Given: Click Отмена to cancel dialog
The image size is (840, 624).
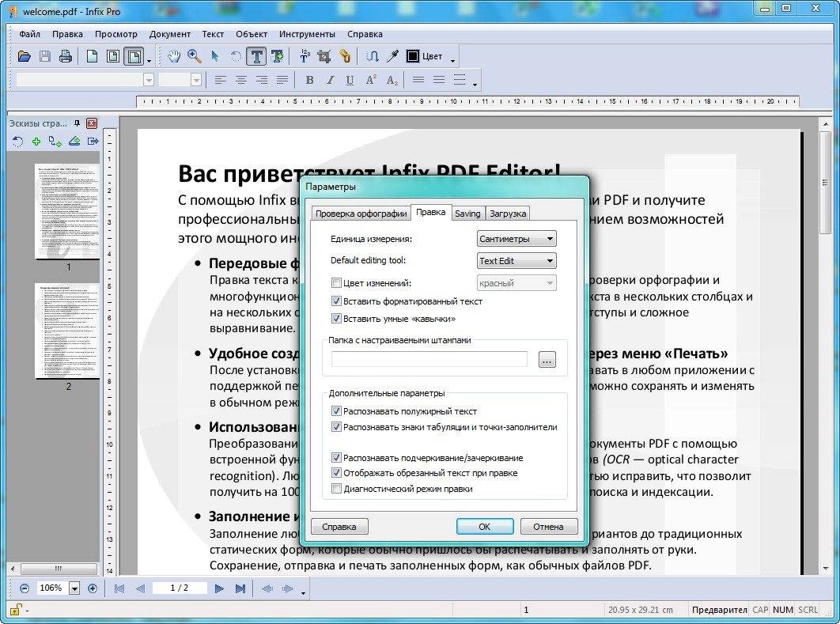Looking at the screenshot, I should tap(549, 527).
